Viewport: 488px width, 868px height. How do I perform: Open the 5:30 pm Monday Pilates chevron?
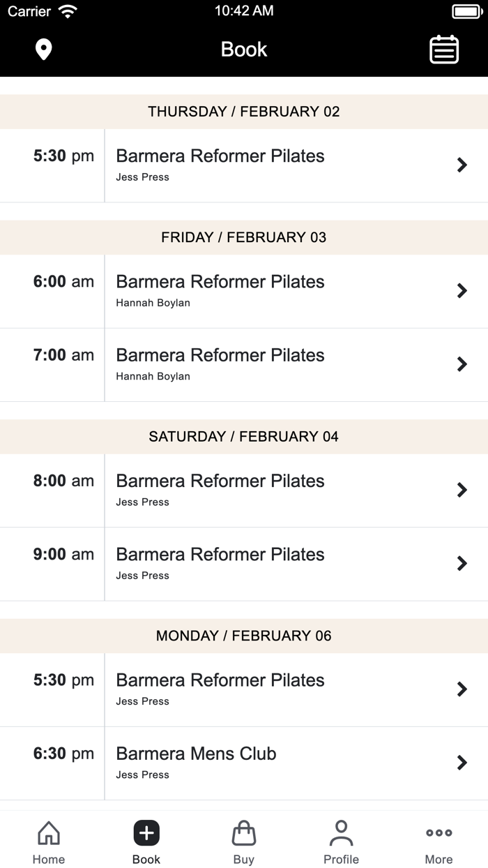coord(462,689)
